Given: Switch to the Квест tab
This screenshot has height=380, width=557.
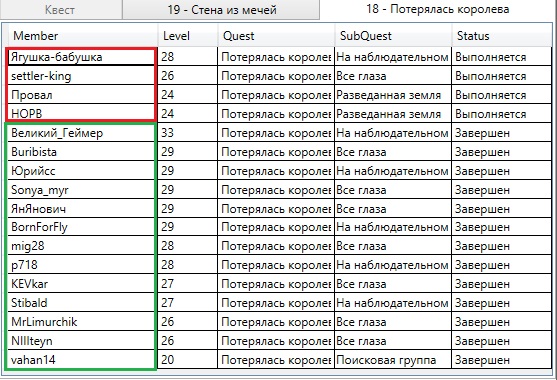Looking at the screenshot, I should (60, 10).
